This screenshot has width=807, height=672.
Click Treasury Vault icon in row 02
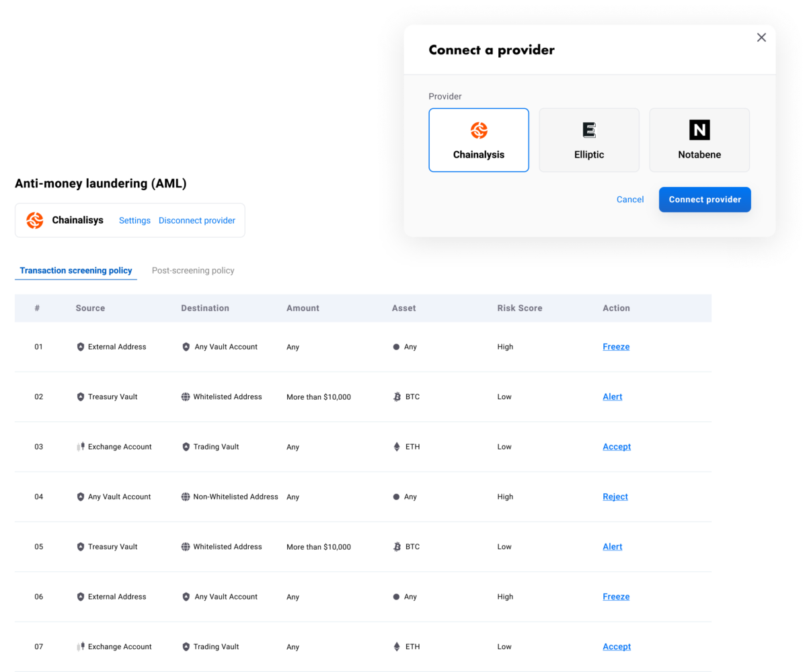click(x=81, y=396)
